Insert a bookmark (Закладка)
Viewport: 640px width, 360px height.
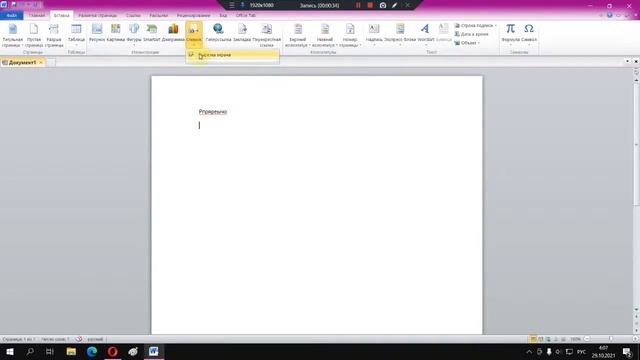pos(242,33)
